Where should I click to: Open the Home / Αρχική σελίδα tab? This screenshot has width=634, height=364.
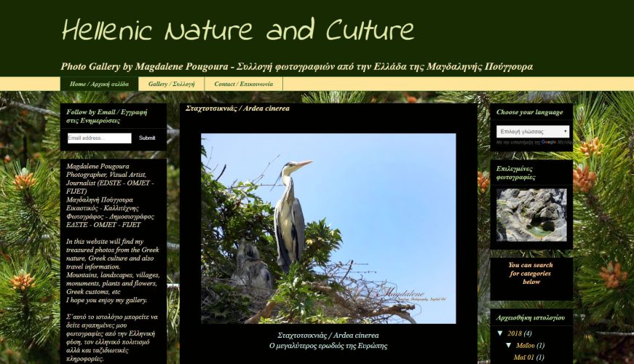pyautogui.click(x=99, y=84)
